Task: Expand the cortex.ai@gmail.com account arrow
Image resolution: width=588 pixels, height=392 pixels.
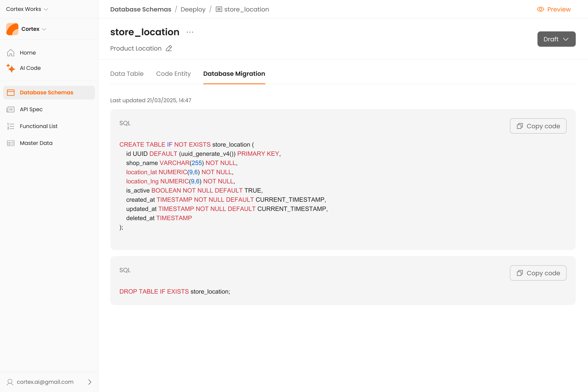Action: (x=90, y=382)
